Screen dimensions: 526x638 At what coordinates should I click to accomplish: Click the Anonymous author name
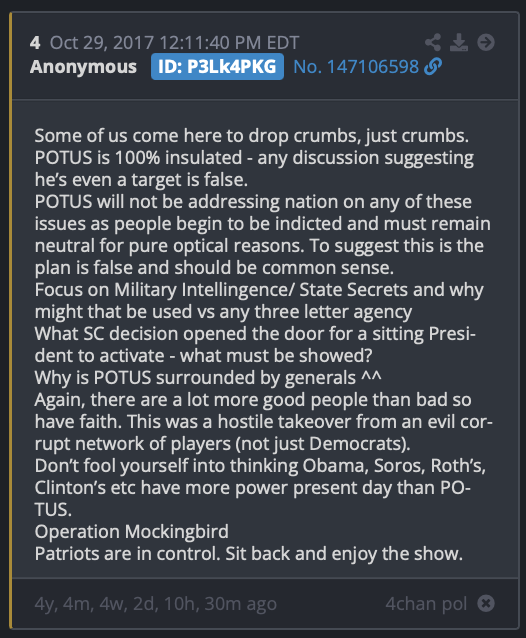(83, 67)
